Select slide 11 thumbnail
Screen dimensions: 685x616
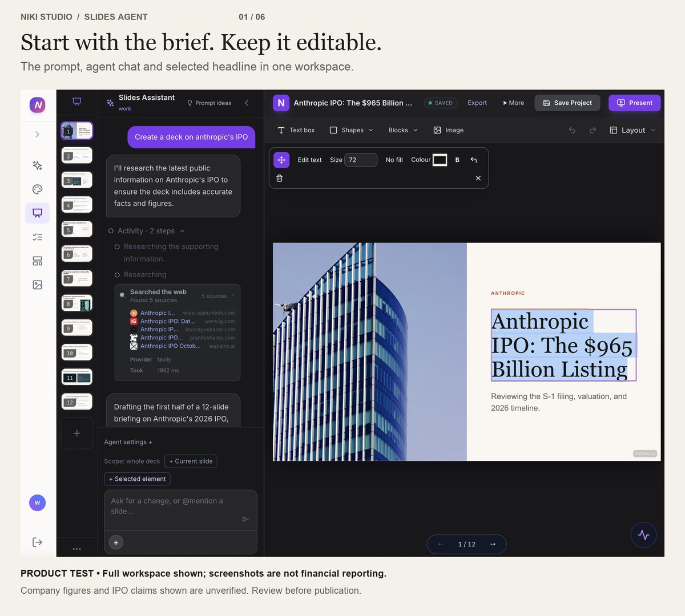pyautogui.click(x=77, y=377)
